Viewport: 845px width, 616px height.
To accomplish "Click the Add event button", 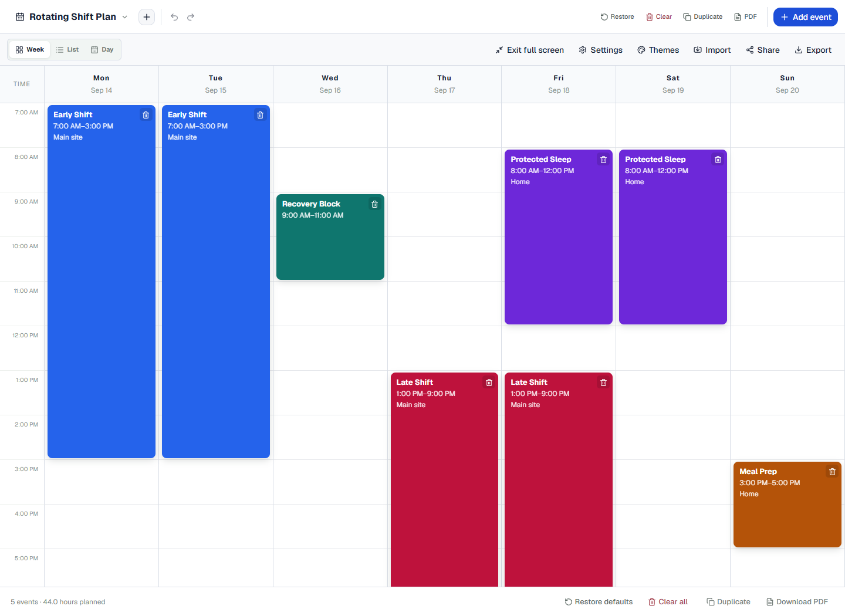I will (x=806, y=17).
